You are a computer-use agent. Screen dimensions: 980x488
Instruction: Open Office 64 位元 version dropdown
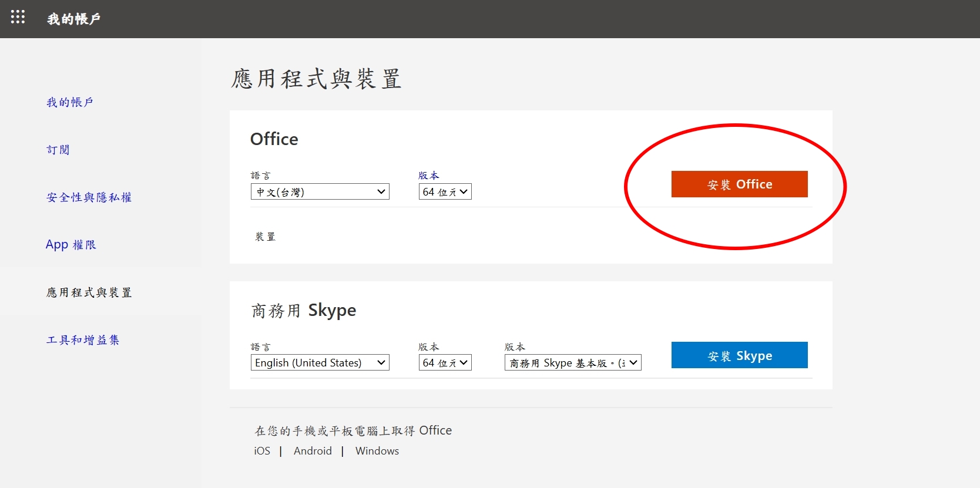pyautogui.click(x=445, y=191)
